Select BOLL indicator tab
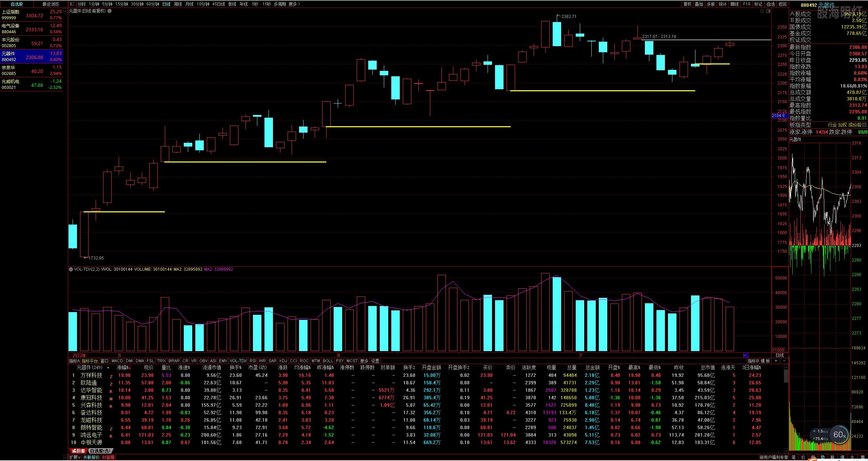Image resolution: width=868 pixels, height=461 pixels. [x=328, y=361]
